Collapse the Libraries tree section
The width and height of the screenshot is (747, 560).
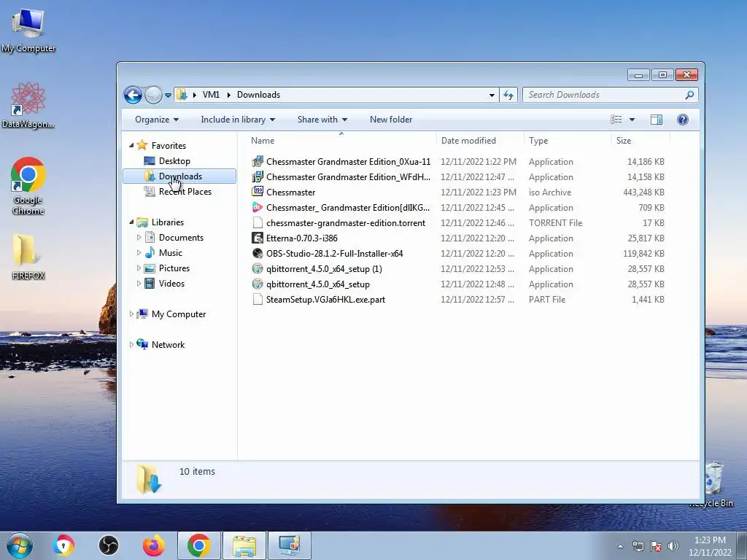coord(131,222)
